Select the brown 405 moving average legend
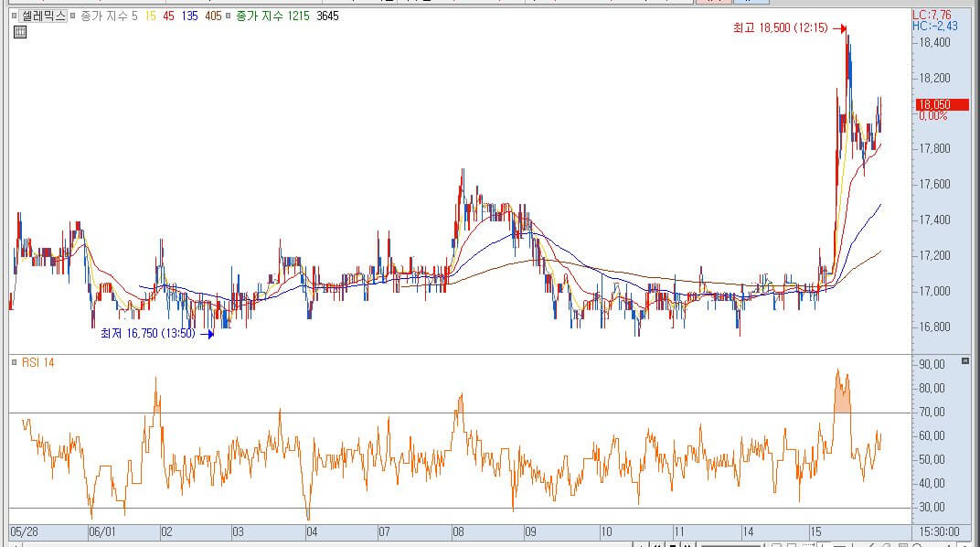Viewport: 980px width, 547px height. click(213, 16)
